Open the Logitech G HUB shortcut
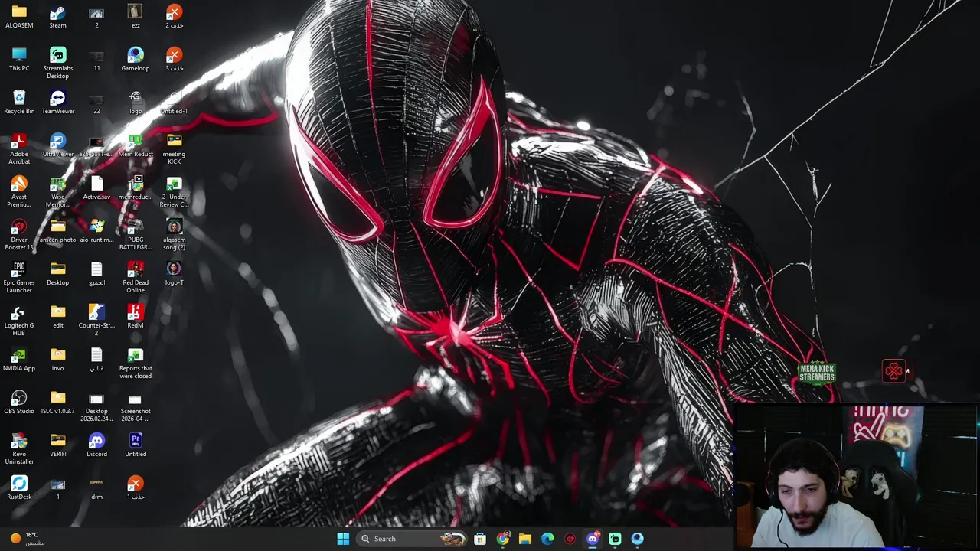The height and width of the screenshot is (551, 980). [x=19, y=320]
